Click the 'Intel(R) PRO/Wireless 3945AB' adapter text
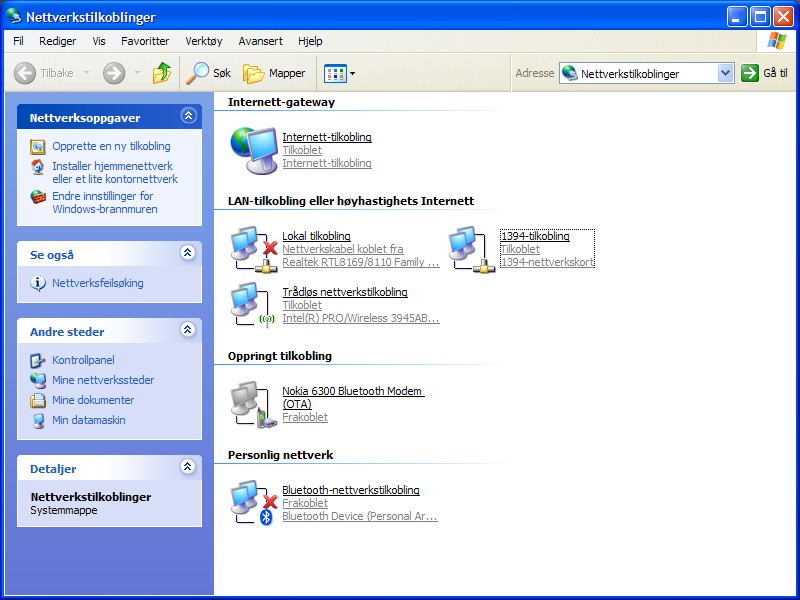The image size is (800, 600). click(x=361, y=318)
